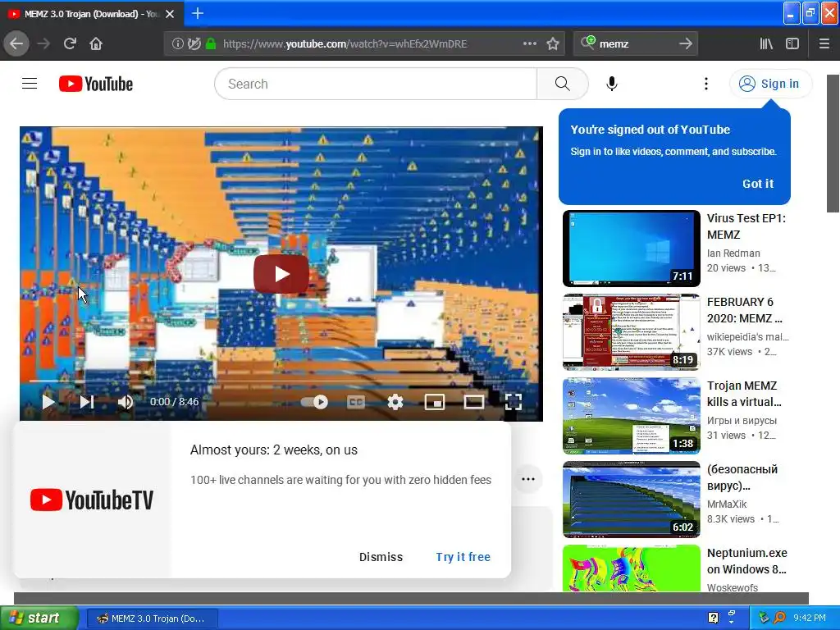This screenshot has width=840, height=630.
Task: Click the tracking protection shield icon
Action: tap(194, 43)
